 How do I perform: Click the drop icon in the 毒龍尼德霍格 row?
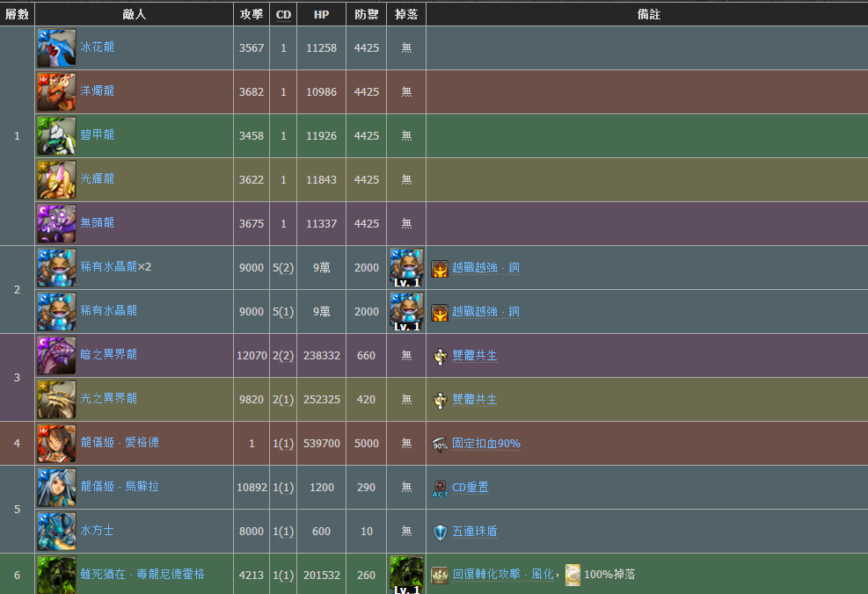(x=406, y=575)
